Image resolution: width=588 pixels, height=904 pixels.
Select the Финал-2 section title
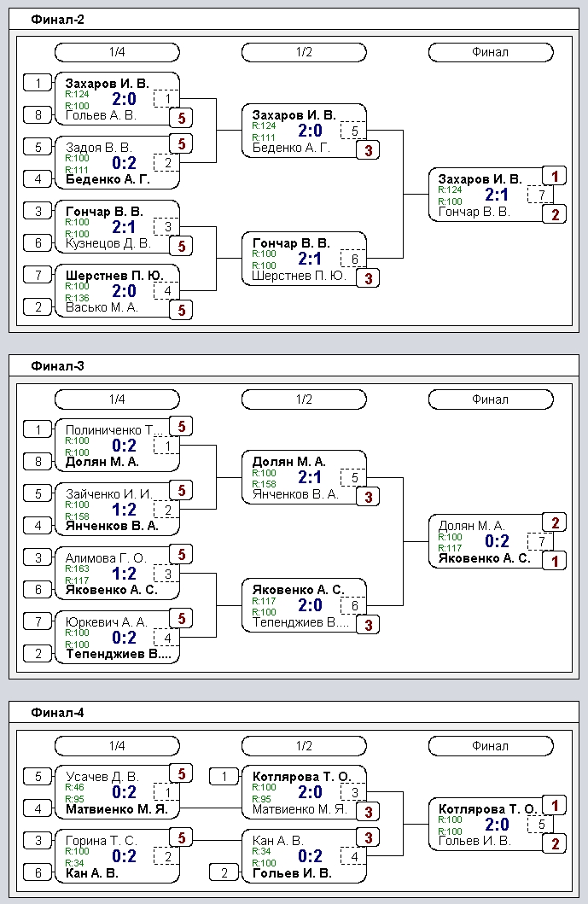point(58,20)
